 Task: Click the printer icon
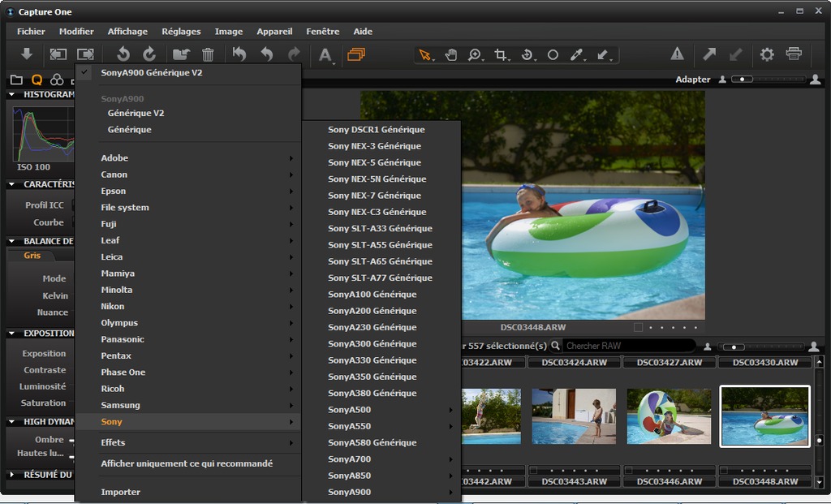(x=794, y=54)
